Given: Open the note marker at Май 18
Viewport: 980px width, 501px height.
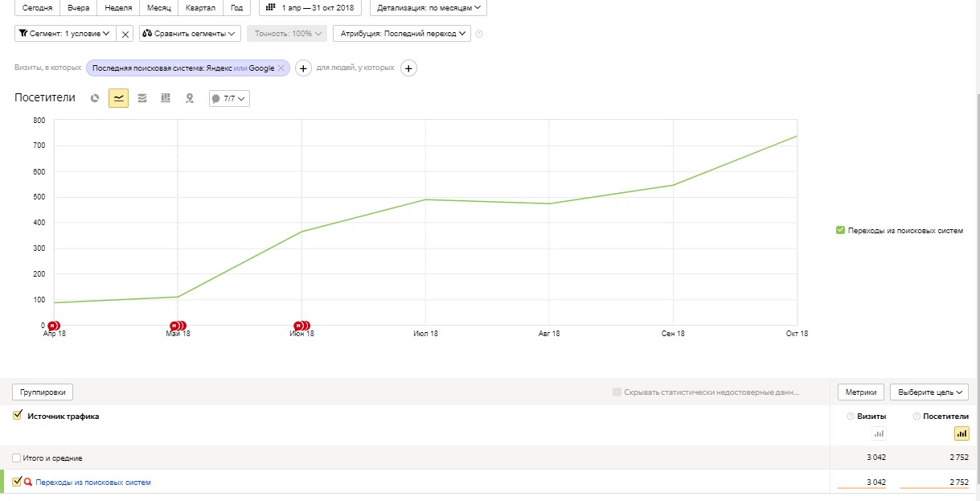Looking at the screenshot, I should coord(178,326).
